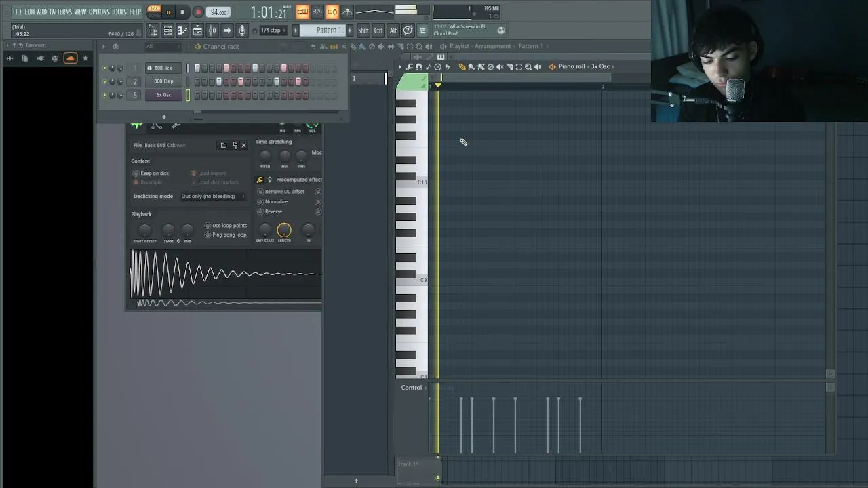868x488 pixels.
Task: Click the wrench icon beside Precomputed effects
Action: (x=260, y=180)
